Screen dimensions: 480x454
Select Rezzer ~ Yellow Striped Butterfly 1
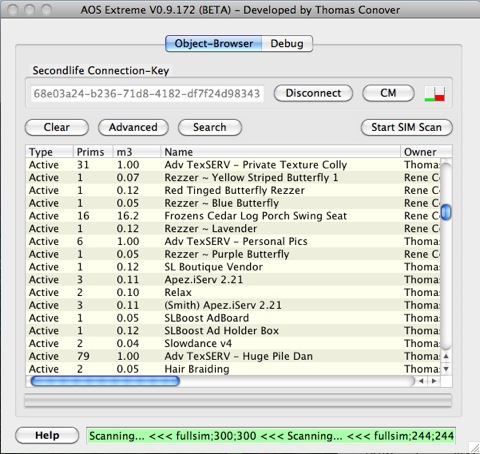coord(233,177)
